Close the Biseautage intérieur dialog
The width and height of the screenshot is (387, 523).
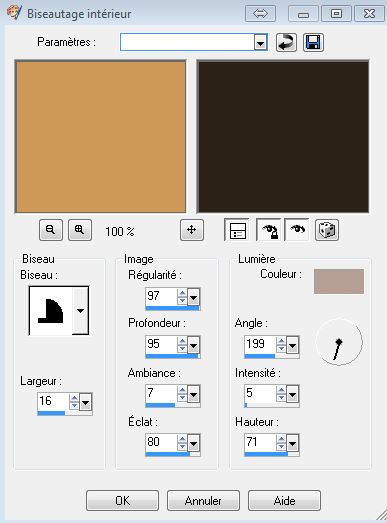(x=369, y=14)
